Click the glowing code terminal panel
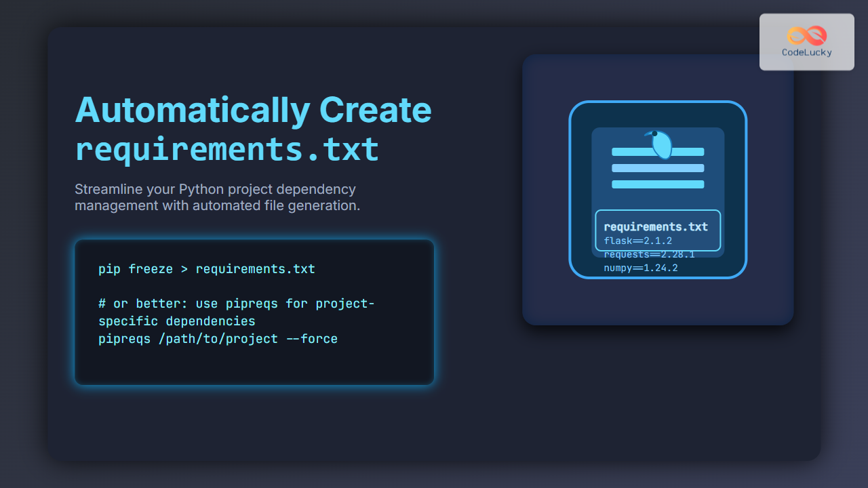This screenshot has height=488, width=868. [x=254, y=312]
